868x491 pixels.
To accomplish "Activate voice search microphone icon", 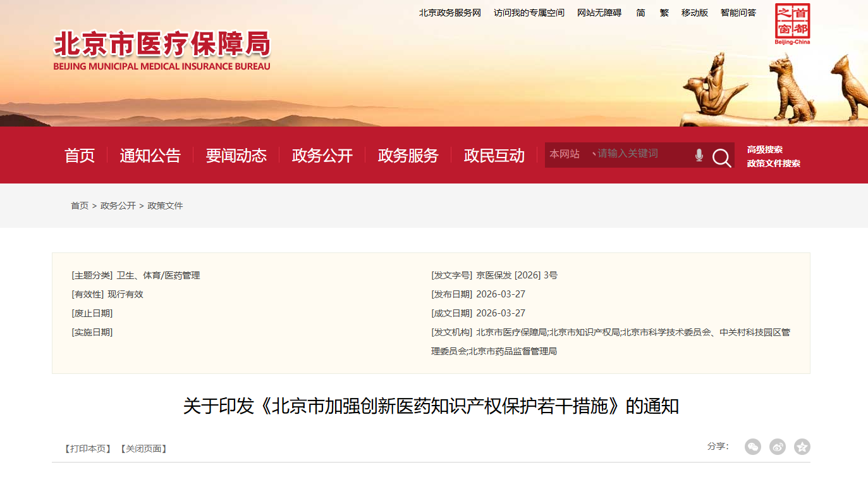I will [699, 154].
